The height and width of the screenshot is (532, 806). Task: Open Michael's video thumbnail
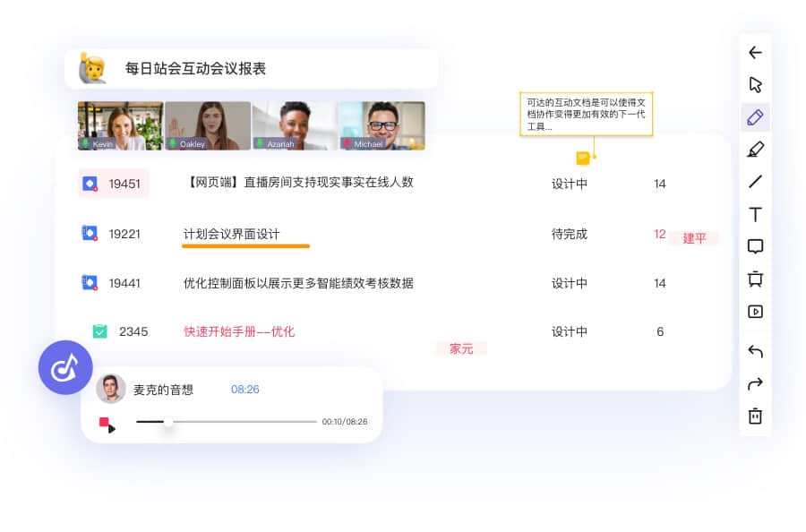(x=382, y=126)
